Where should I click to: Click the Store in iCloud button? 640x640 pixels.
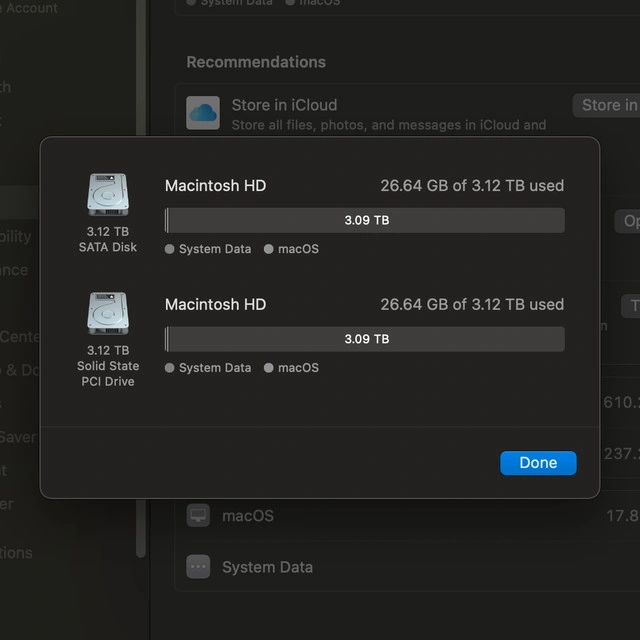(606, 105)
